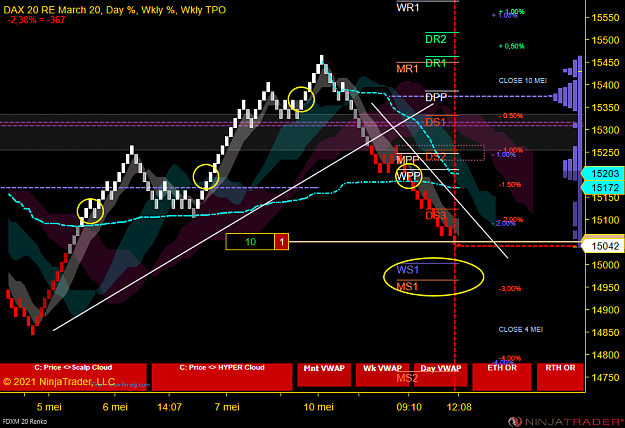
Task: Click the NinjaTrader logo icon
Action: tap(515, 422)
